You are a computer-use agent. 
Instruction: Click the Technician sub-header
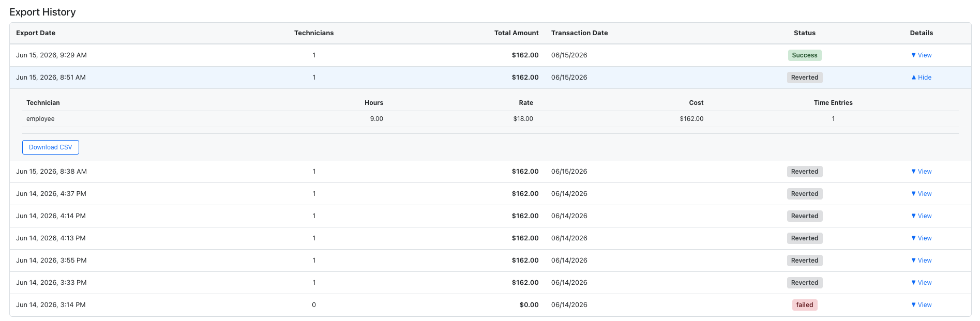[43, 103]
